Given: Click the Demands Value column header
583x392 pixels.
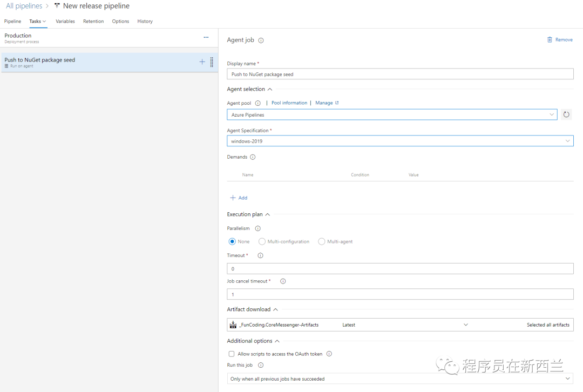Looking at the screenshot, I should [x=413, y=175].
